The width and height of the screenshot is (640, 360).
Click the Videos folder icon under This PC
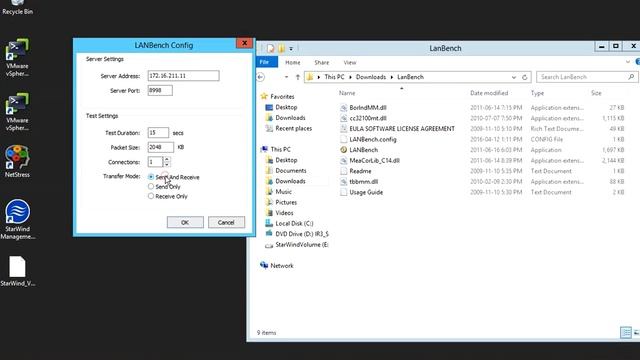269,213
